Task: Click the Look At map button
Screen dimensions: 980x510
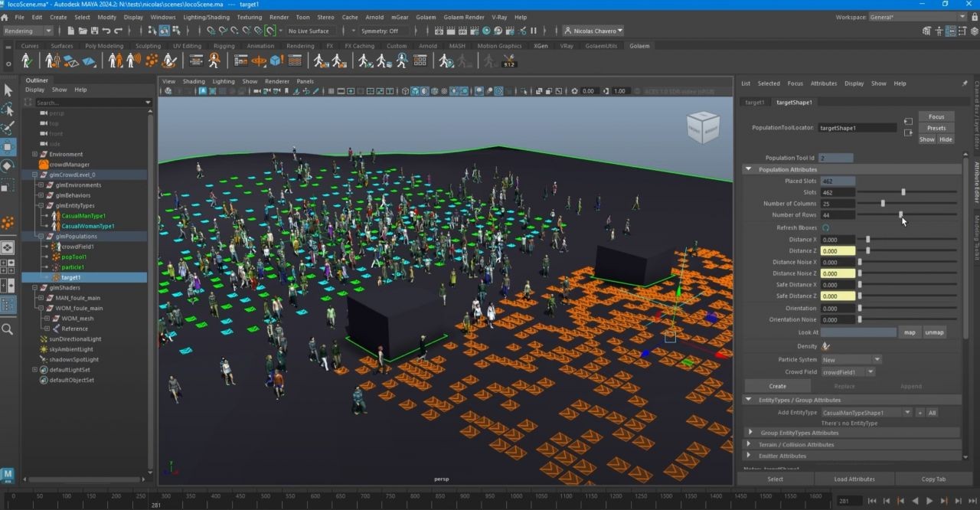Action: click(x=910, y=332)
